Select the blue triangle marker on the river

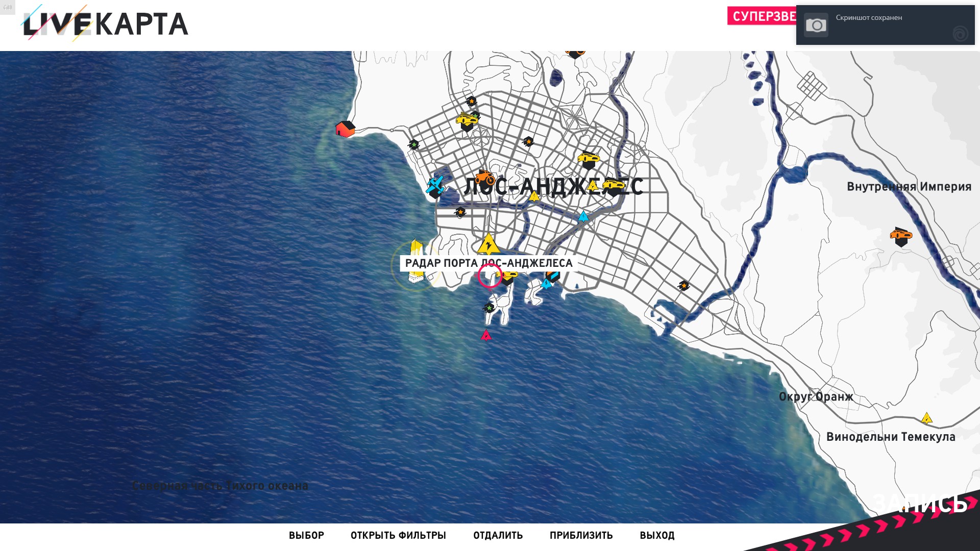point(583,217)
